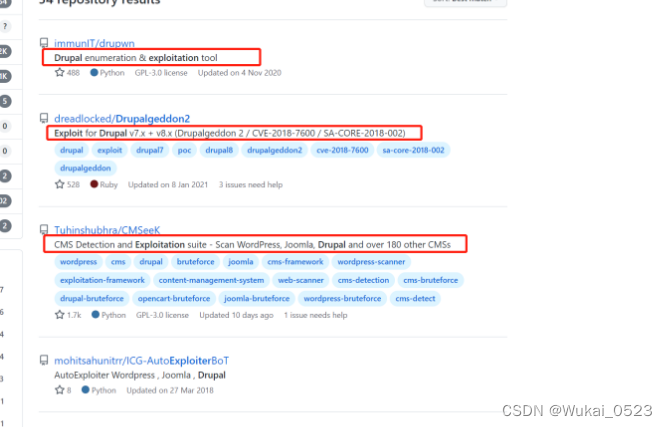Click 'Updated 10 days ago' text
Viewport: 667px width, 427px height.
[x=237, y=315]
